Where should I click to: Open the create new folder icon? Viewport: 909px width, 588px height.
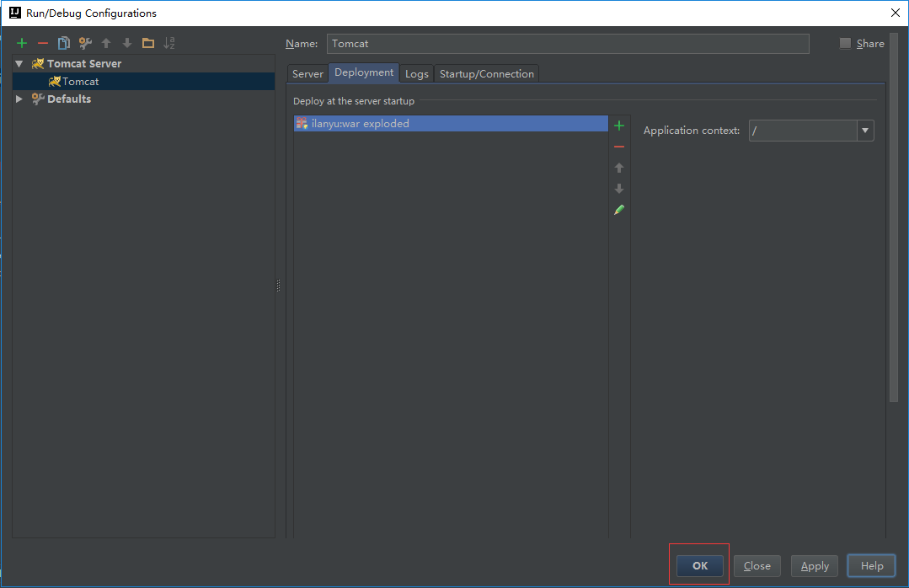click(x=148, y=43)
